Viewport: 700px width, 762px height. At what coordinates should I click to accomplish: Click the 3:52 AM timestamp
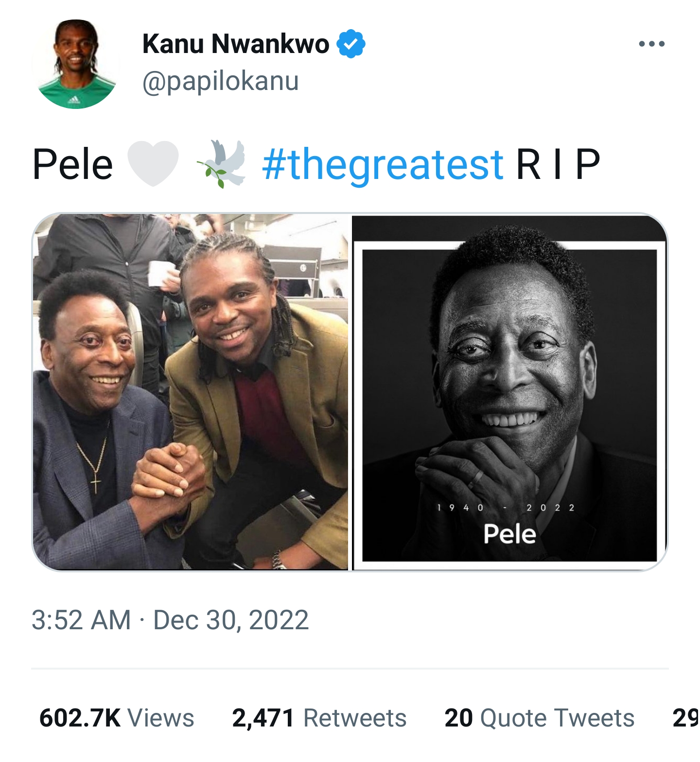coord(81,620)
